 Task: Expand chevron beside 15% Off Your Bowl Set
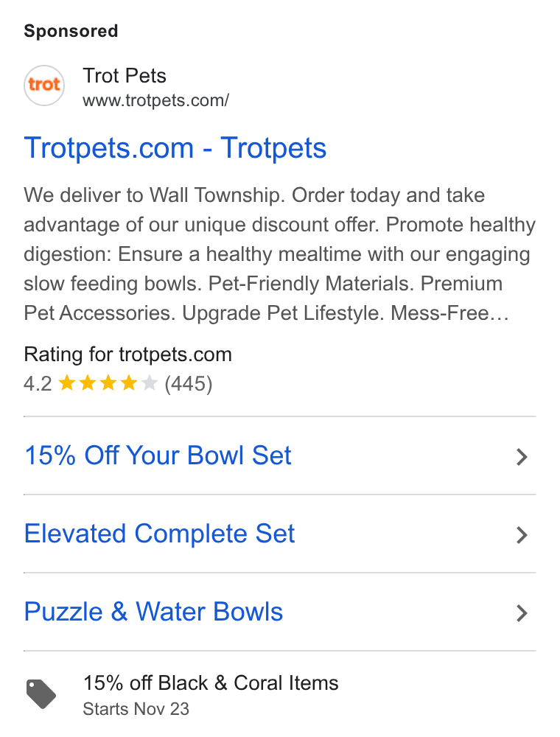pos(522,457)
